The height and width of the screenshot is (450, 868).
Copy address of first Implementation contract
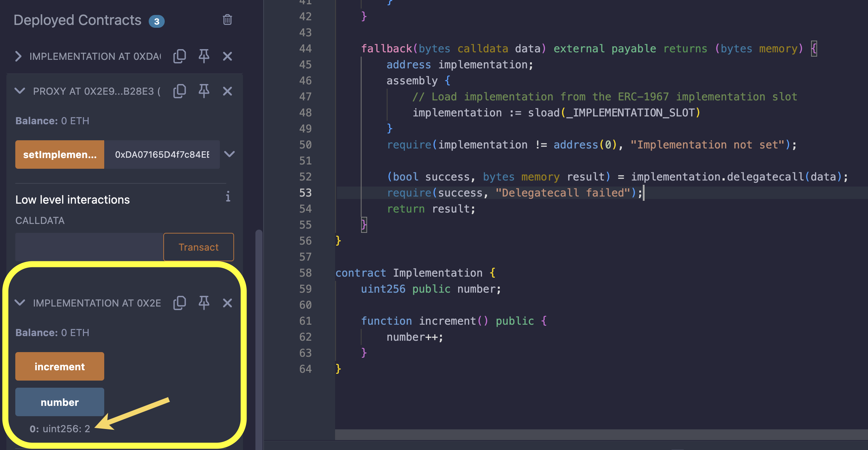pyautogui.click(x=180, y=56)
